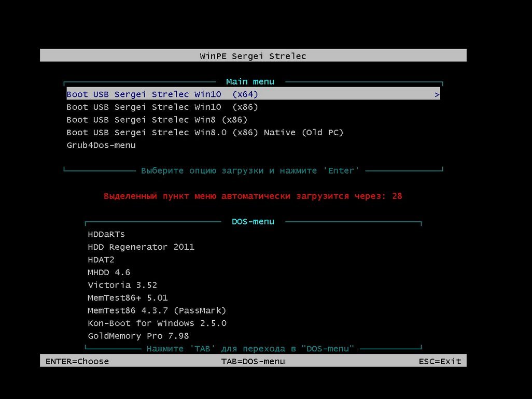Screen dimensions: 532x399
Task: Run MHDD 4.6
Action: [x=109, y=273]
